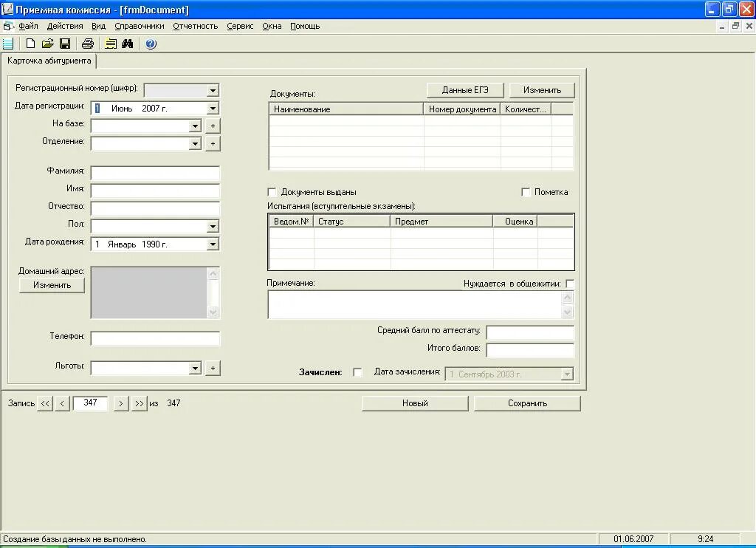This screenshot has height=548, width=756.
Task: Click the document control icon beside Файл
Action: pyautogui.click(x=7, y=26)
